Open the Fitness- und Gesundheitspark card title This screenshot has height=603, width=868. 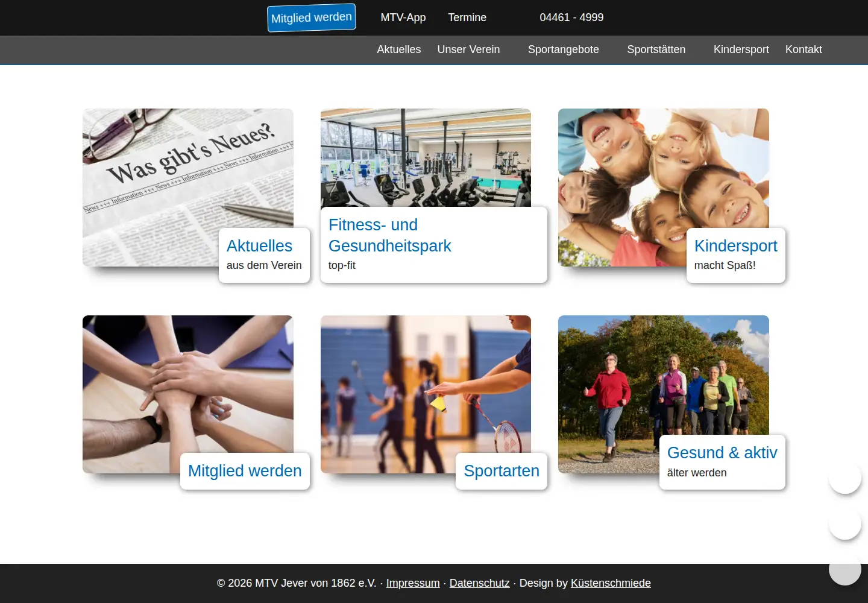[390, 235]
